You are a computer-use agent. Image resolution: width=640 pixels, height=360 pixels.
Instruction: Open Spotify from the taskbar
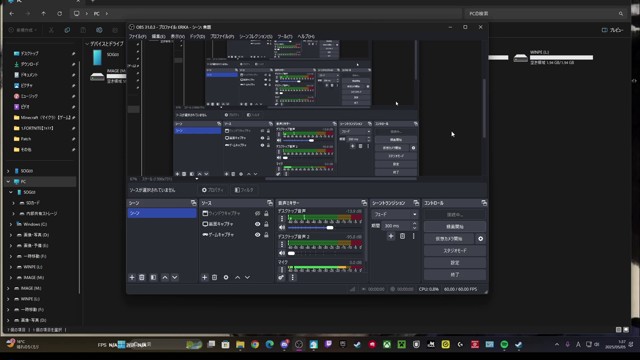point(504,344)
